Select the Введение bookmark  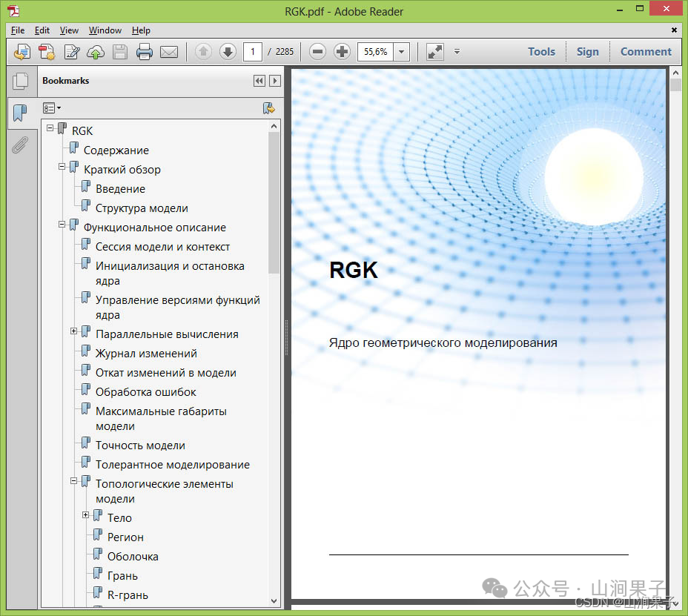(x=120, y=189)
